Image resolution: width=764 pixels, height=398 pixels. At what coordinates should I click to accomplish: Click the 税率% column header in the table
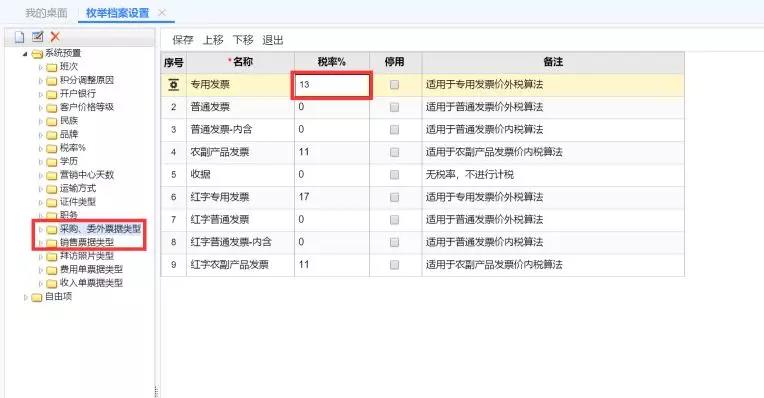coord(332,62)
